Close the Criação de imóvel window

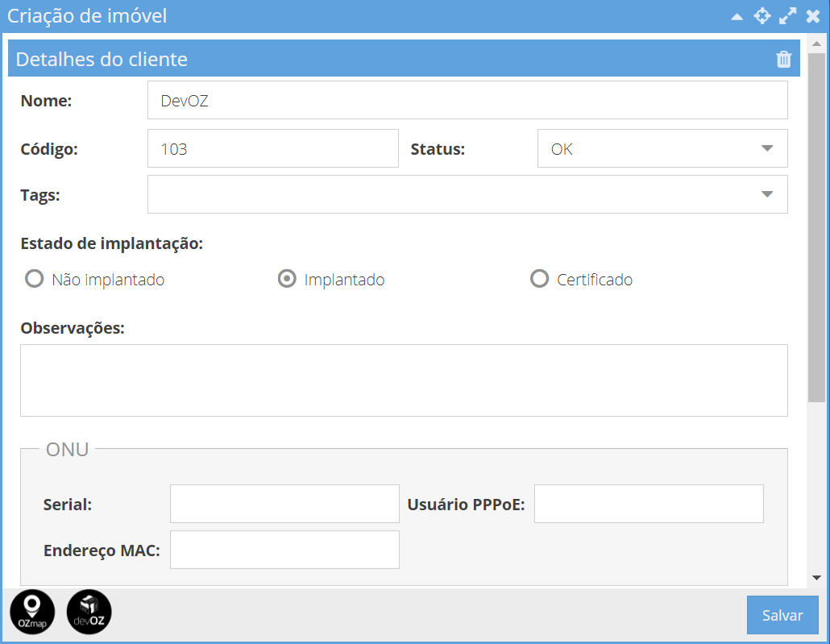pos(813,16)
